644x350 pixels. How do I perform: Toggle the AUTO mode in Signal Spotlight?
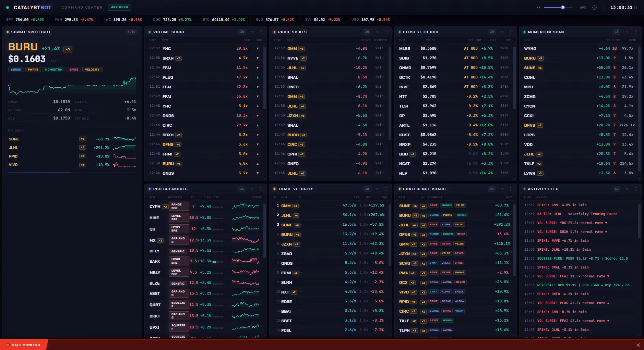(131, 32)
